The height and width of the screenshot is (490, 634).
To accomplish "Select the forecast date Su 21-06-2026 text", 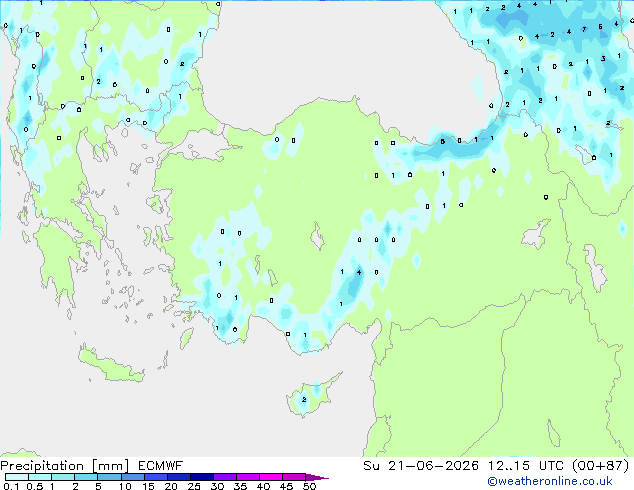I will click(421, 466).
